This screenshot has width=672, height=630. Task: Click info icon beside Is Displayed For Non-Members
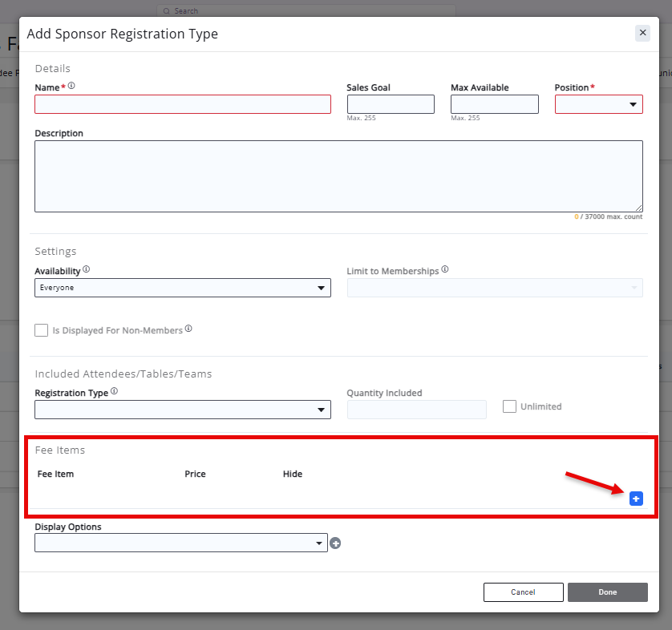(x=188, y=329)
